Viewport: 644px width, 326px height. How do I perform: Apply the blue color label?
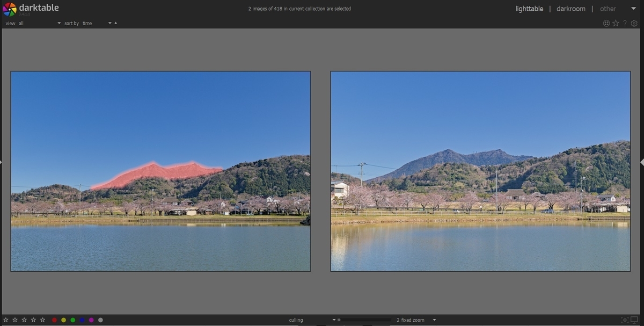pyautogui.click(x=82, y=320)
